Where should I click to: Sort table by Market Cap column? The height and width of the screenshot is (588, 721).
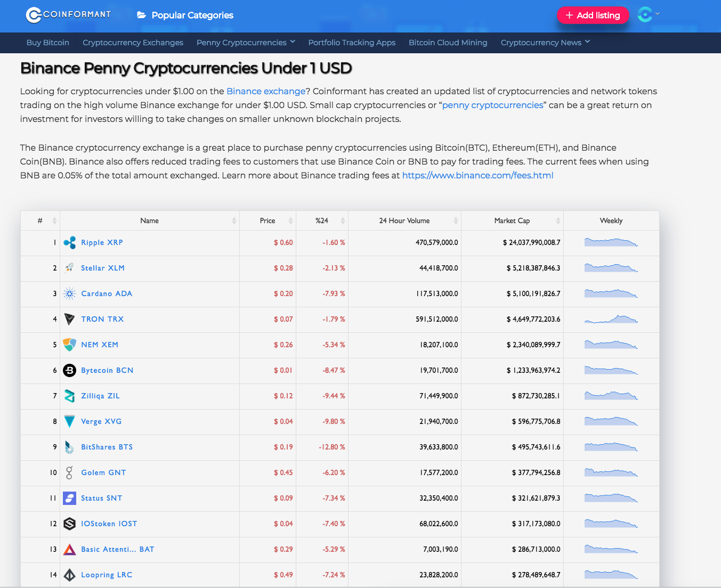point(512,220)
